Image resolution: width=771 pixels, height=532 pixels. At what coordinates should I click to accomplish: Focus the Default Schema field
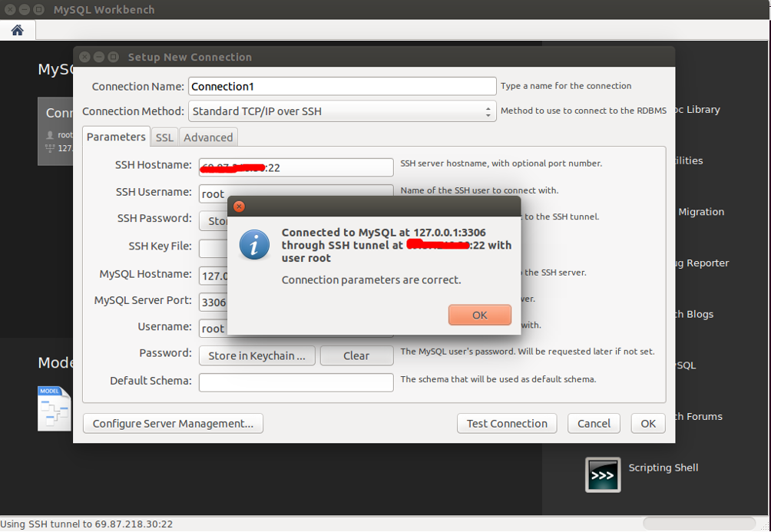coord(296,382)
